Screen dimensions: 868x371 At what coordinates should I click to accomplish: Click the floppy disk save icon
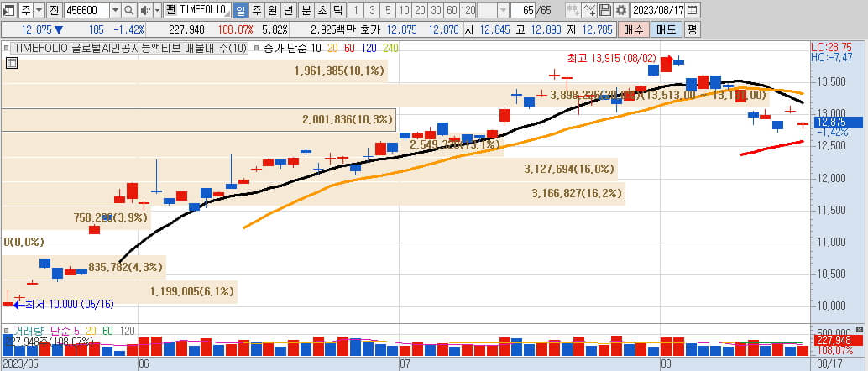click(605, 9)
